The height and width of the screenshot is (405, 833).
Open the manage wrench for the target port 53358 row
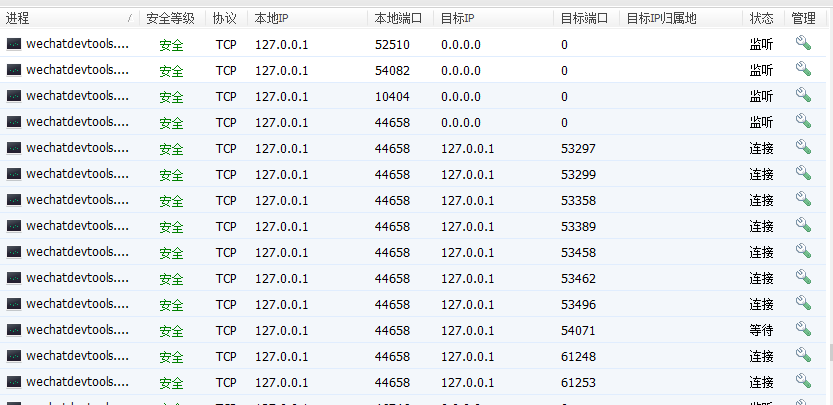tap(803, 199)
